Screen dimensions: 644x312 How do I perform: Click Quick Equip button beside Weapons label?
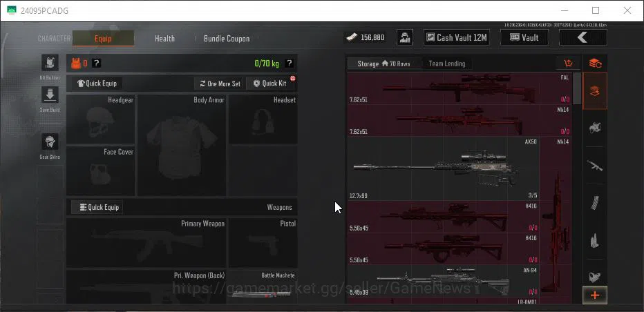[x=97, y=207]
